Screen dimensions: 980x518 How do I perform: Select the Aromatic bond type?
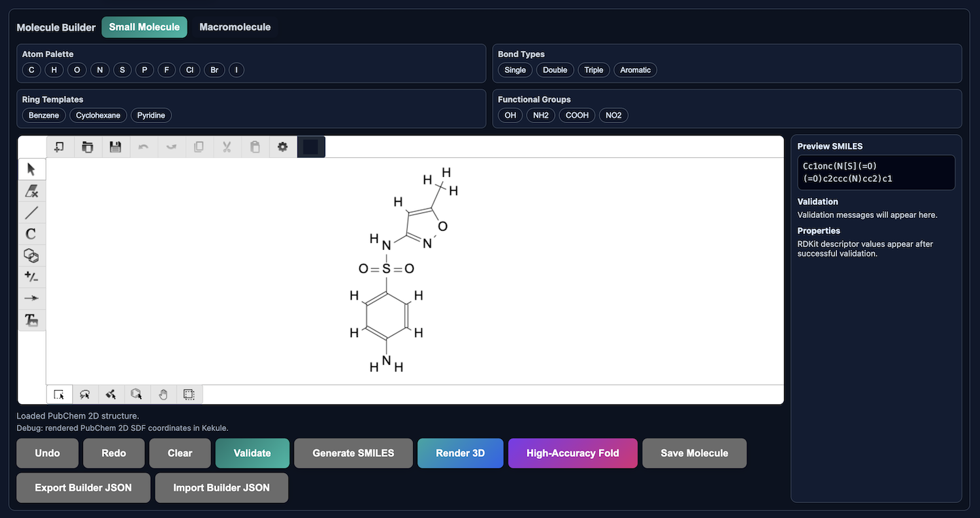pos(636,70)
